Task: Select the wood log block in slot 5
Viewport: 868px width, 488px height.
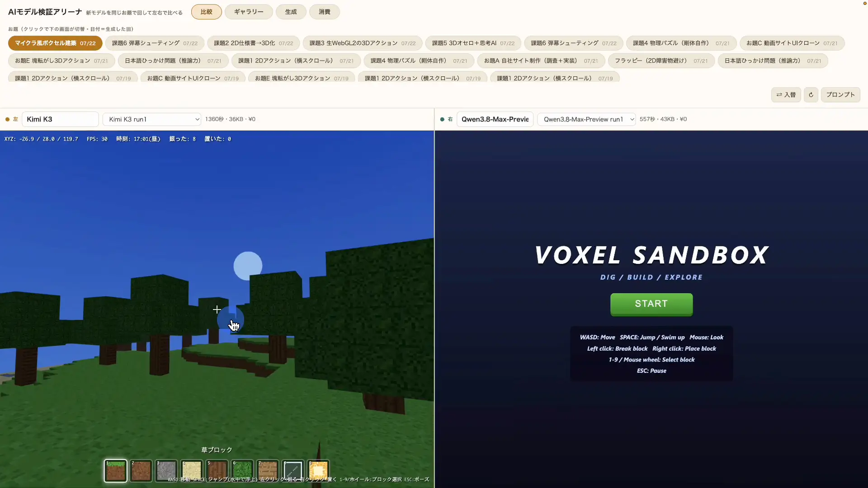Action: [x=217, y=471]
